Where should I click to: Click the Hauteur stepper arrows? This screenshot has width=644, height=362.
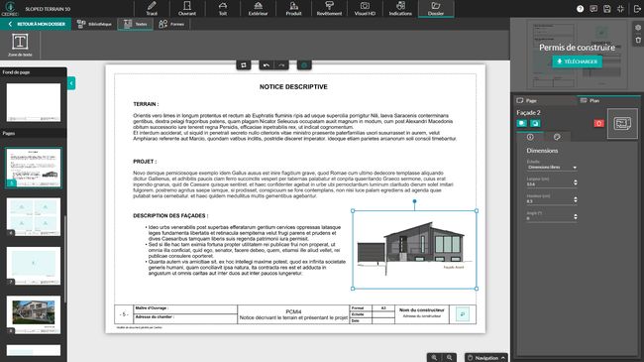click(x=575, y=199)
